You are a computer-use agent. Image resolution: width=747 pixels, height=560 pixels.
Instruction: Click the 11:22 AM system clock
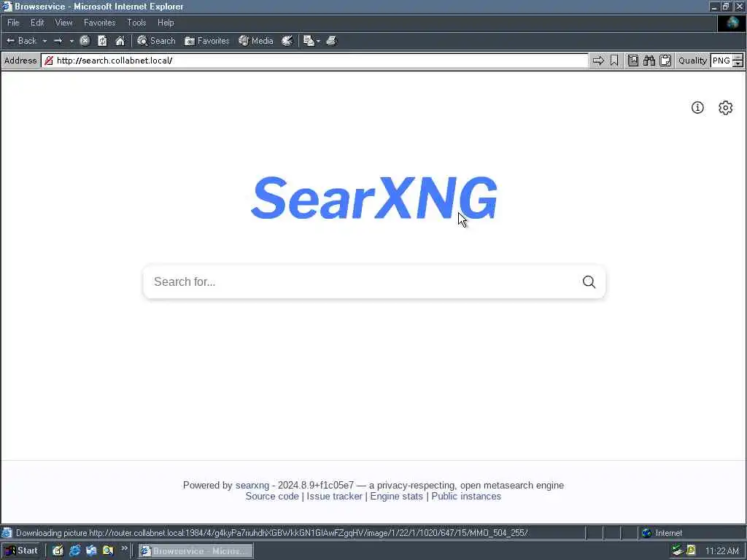[721, 551]
